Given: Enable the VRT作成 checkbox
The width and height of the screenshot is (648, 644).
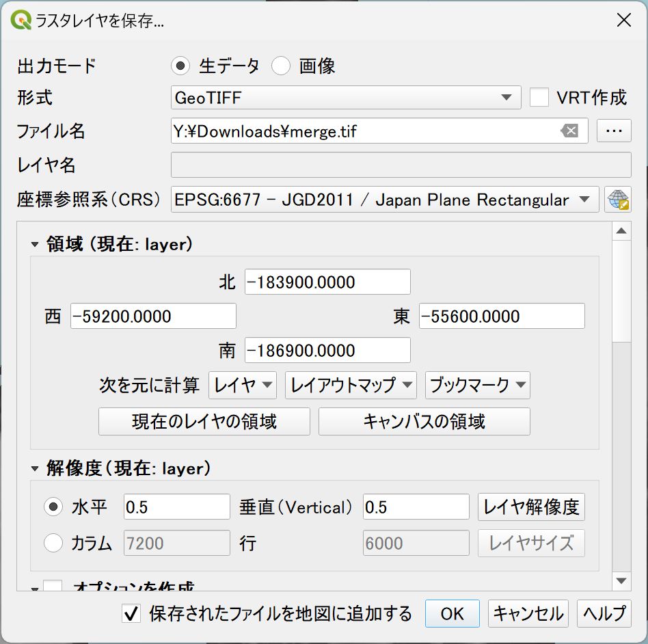Looking at the screenshot, I should point(539,98).
